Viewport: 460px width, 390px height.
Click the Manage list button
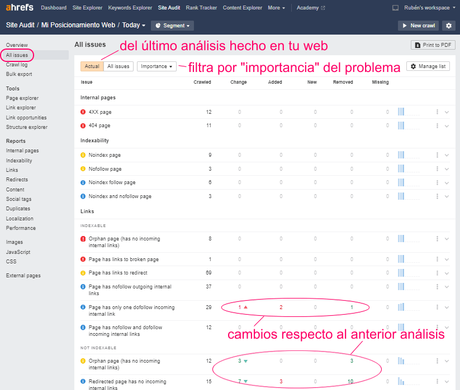428,66
